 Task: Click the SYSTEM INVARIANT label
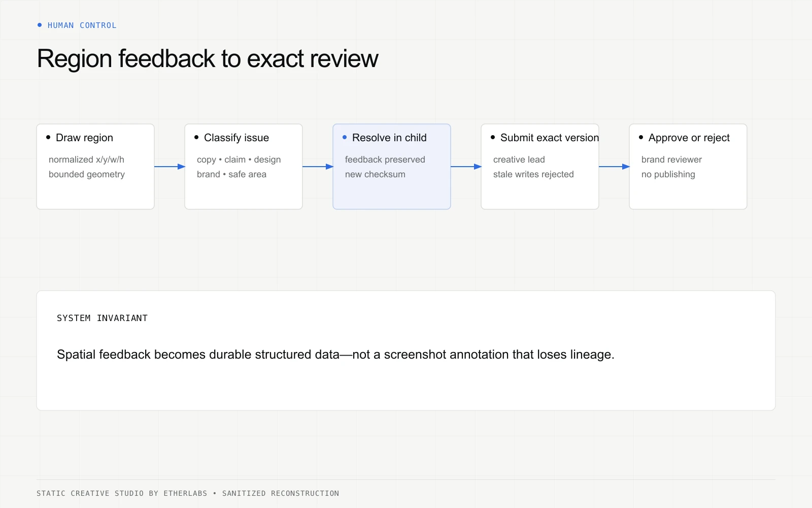[102, 318]
